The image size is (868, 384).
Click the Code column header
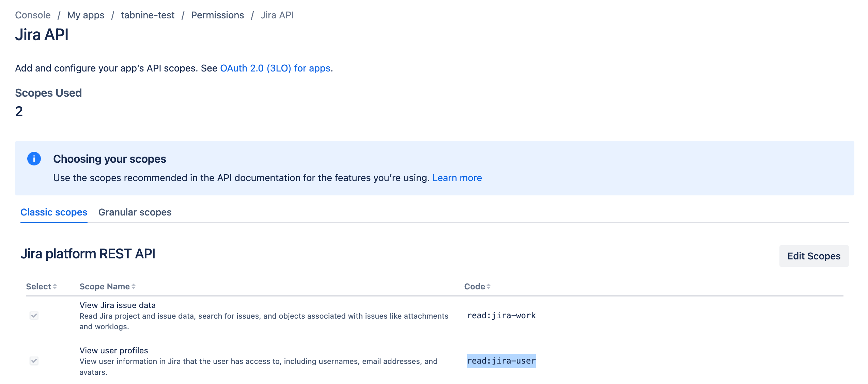pyautogui.click(x=474, y=287)
